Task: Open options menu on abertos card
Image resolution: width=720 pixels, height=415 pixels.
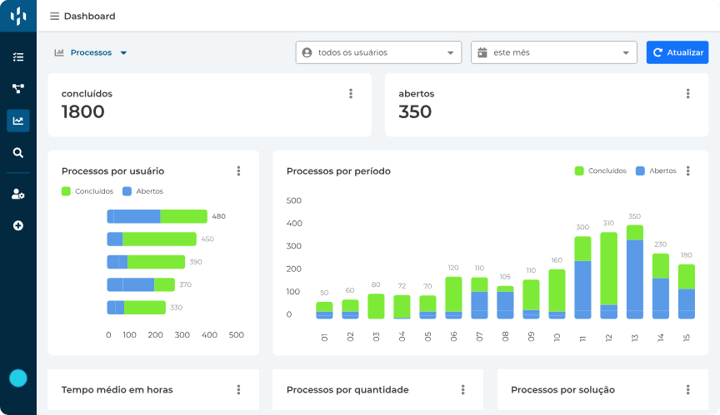Action: point(688,94)
